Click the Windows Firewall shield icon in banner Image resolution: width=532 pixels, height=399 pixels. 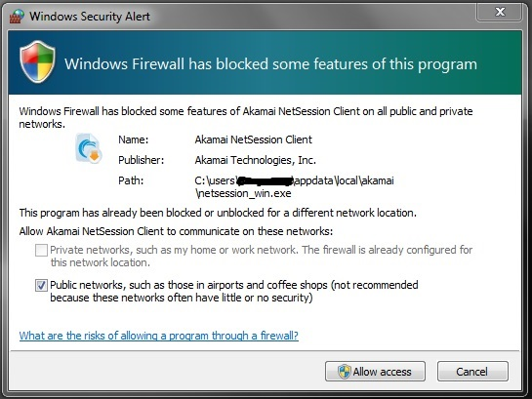point(37,61)
